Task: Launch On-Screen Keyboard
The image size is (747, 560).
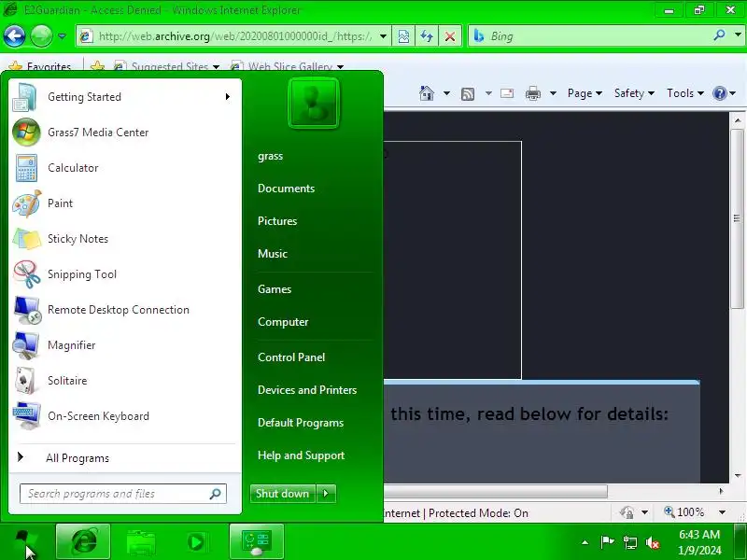Action: (x=98, y=416)
